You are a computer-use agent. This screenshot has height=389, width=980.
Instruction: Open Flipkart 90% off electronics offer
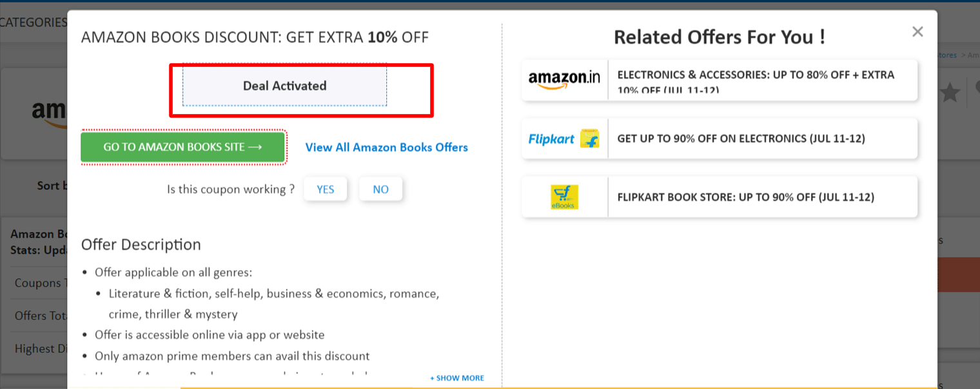(763, 138)
